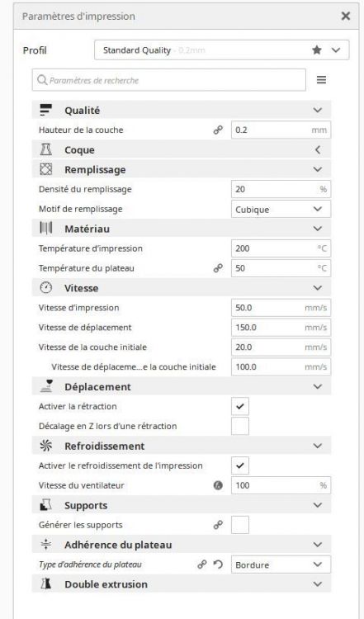Click the Déplacement category icon
This screenshot has height=619, width=364.
pyautogui.click(x=46, y=386)
